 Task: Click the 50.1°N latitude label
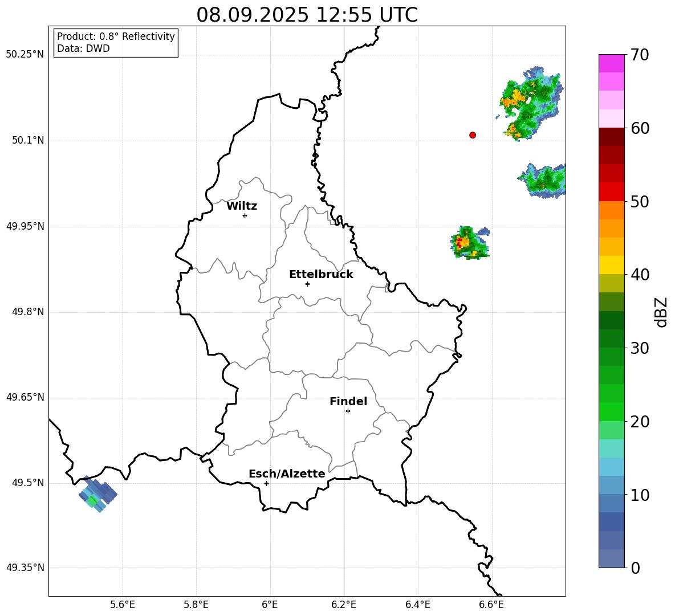click(28, 140)
